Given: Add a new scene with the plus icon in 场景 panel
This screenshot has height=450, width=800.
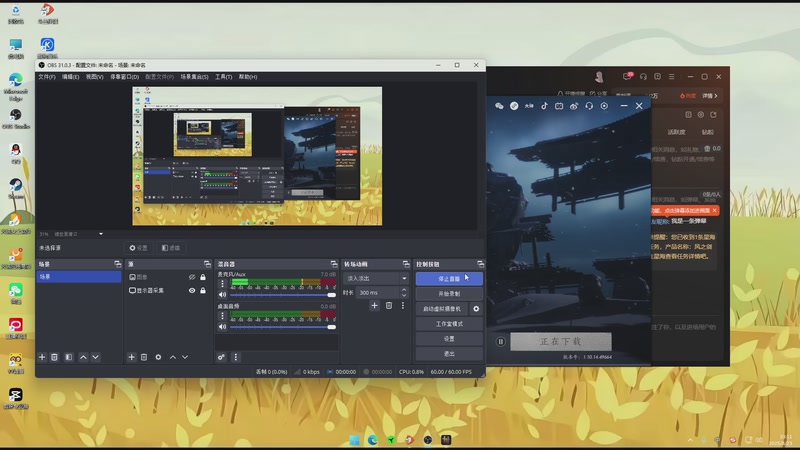Looking at the screenshot, I should click(x=42, y=357).
